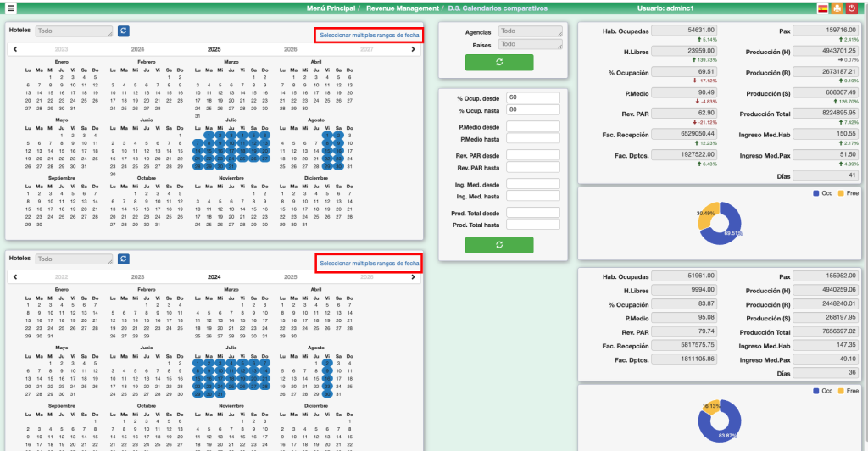This screenshot has height=451, width=868.
Task: Go to next year in top calendar
Action: (x=413, y=49)
